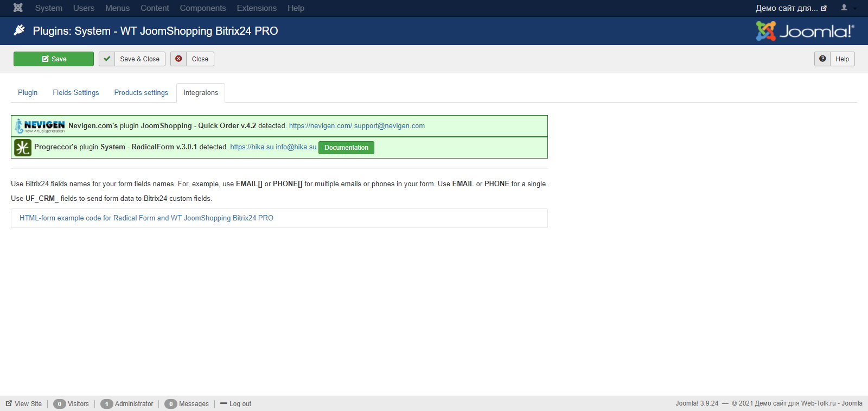The height and width of the screenshot is (411, 868).
Task: Open the https://nevigen.com/ link
Action: coord(320,126)
